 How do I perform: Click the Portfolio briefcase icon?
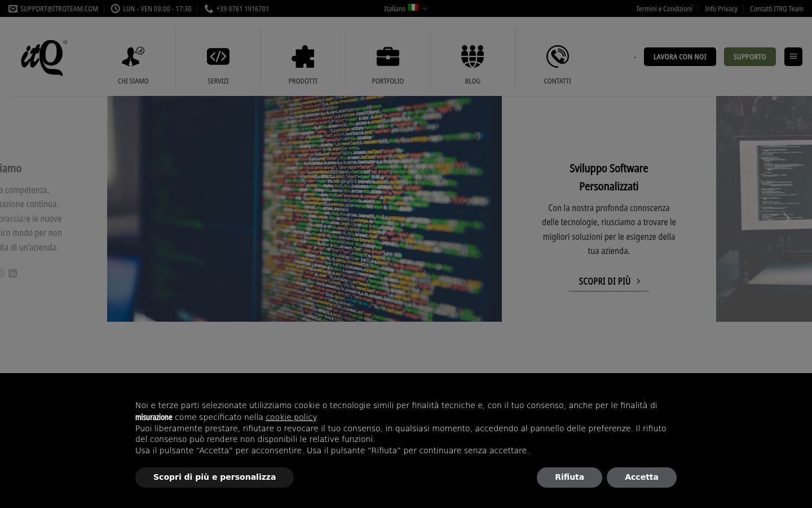[x=388, y=56]
